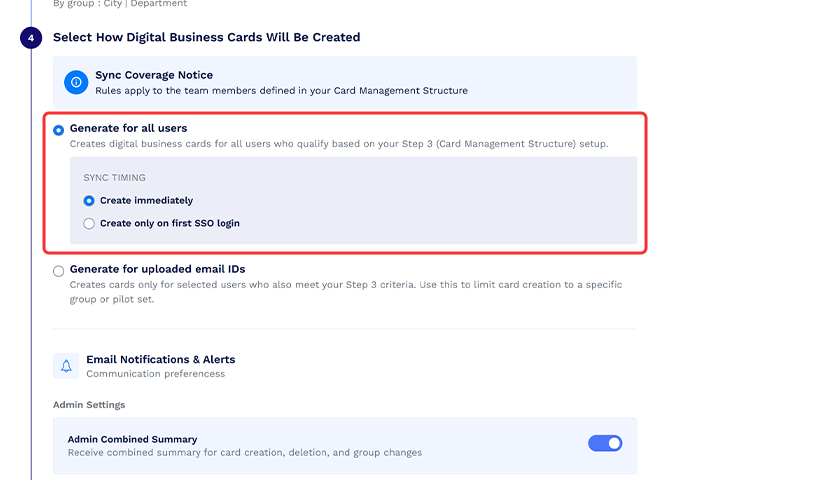The height and width of the screenshot is (480, 820).
Task: Click the bell icon beside Email Notifications
Action: (x=66, y=366)
